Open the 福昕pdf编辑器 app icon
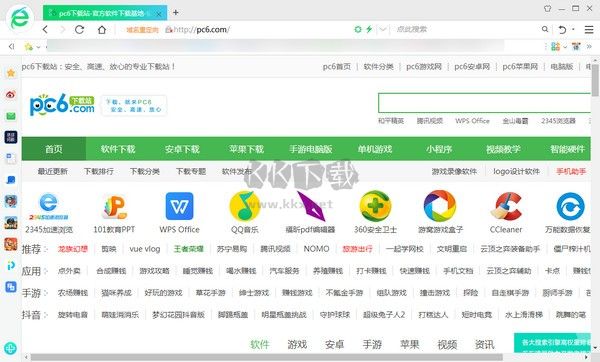The image size is (600, 362). coord(311,206)
